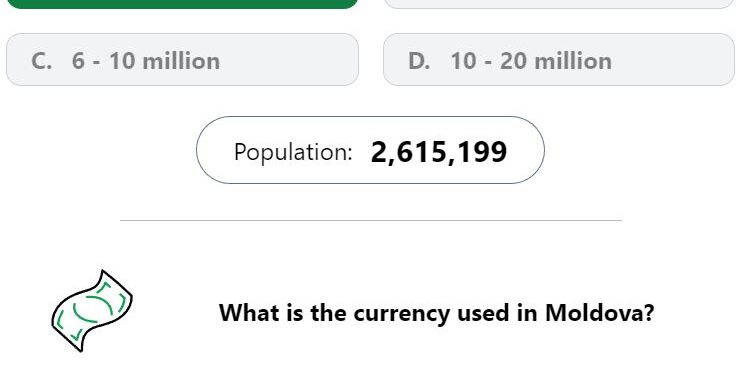Click the number "6" in answer C
This screenshot has height=375, width=744.
(78, 61)
